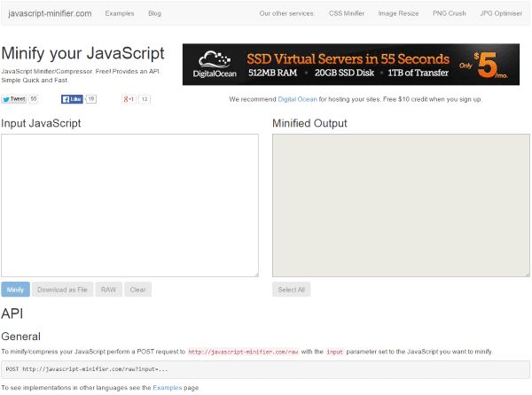
Task: Click the 'Minified Output' heading
Action: coord(309,123)
